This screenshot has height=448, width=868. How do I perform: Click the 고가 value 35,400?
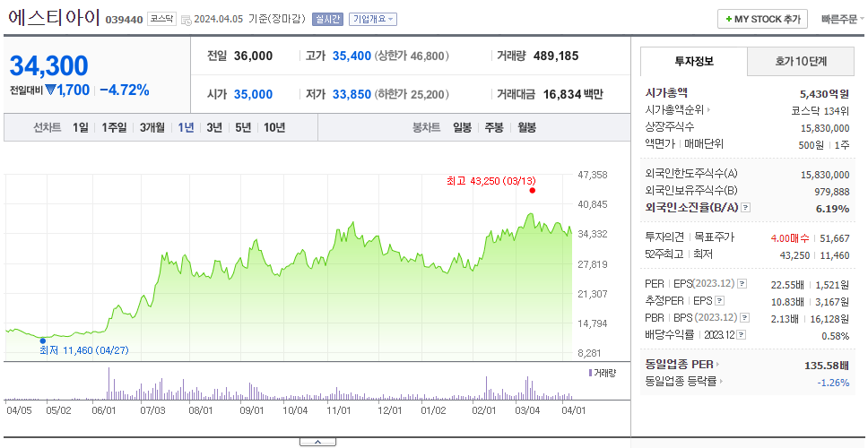(x=352, y=56)
